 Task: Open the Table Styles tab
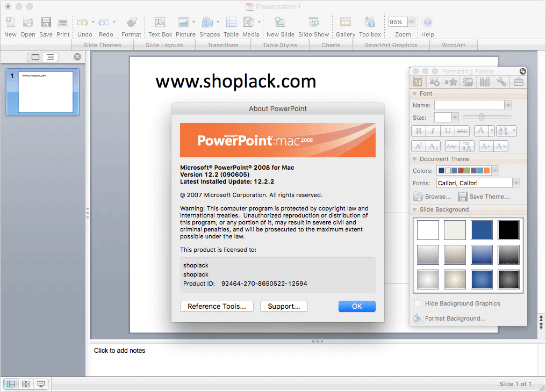pos(280,45)
